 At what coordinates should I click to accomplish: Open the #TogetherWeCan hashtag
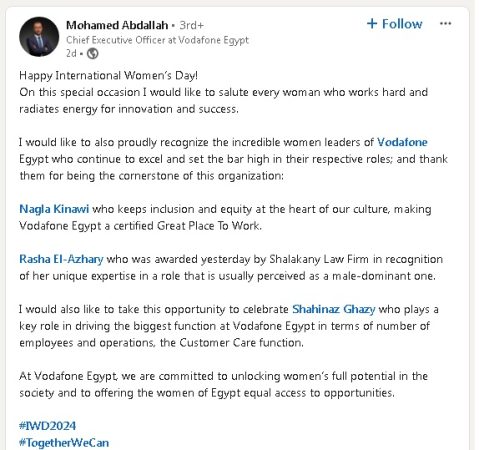[x=64, y=443]
